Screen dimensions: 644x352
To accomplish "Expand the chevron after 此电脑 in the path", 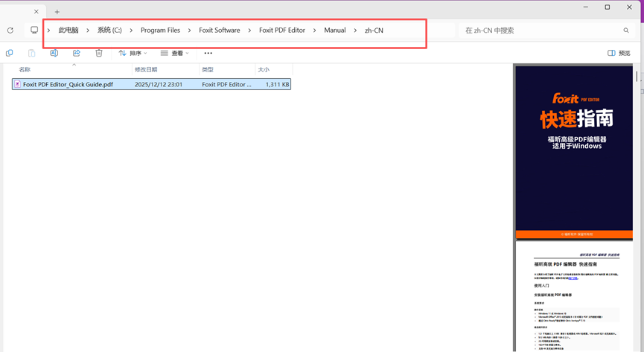I will pyautogui.click(x=88, y=31).
